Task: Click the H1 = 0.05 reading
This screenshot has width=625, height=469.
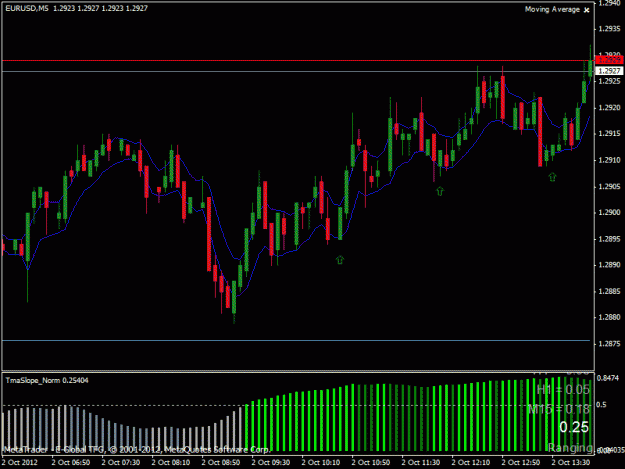Action: pos(563,390)
